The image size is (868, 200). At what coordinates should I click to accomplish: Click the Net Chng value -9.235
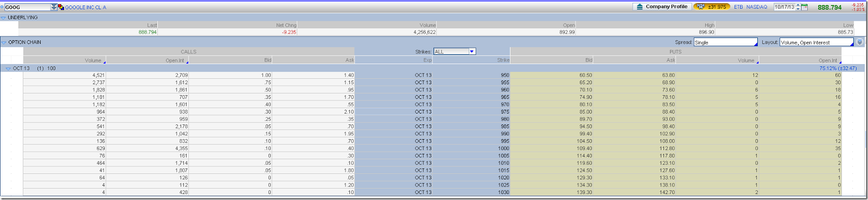(289, 32)
